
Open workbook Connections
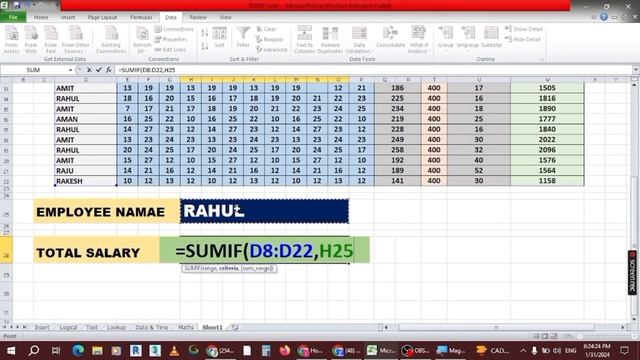(x=174, y=29)
